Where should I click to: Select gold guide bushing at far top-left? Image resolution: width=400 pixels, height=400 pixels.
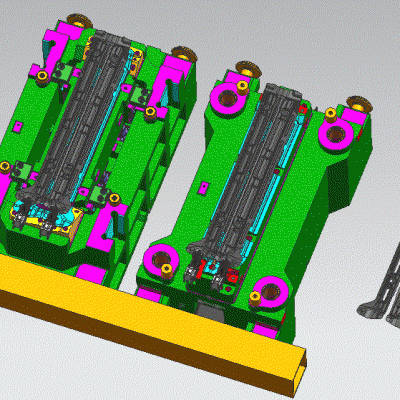pos(79,22)
